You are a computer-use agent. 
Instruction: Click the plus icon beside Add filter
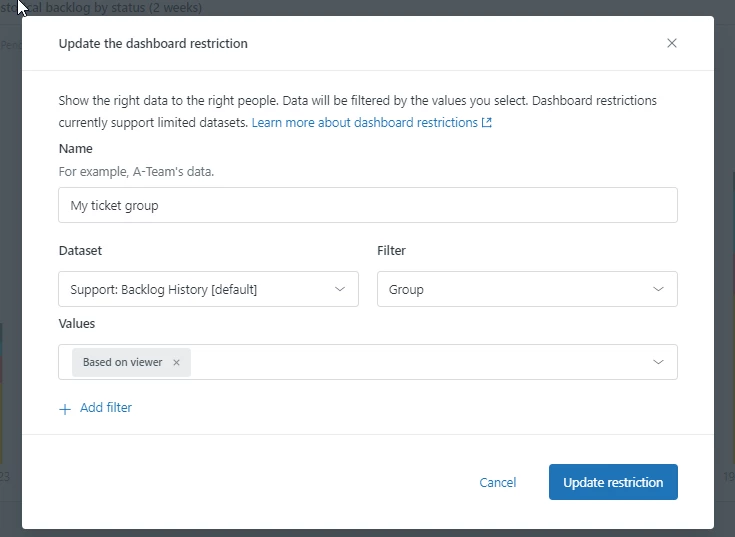point(65,408)
